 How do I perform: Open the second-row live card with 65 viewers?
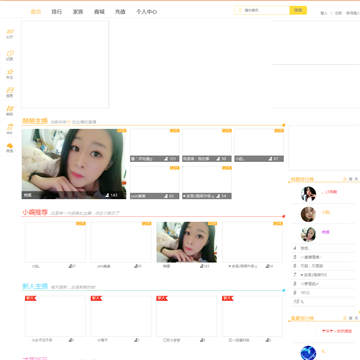[155, 183]
